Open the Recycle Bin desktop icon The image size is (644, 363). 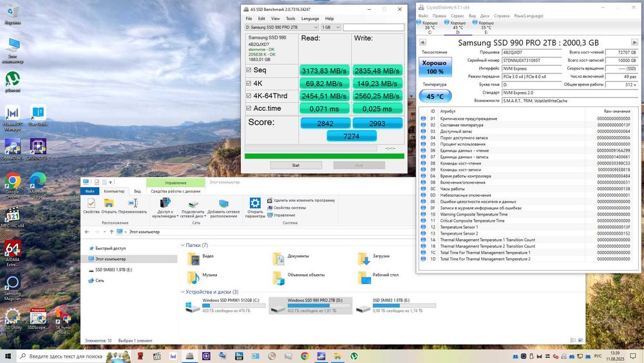[x=12, y=14]
